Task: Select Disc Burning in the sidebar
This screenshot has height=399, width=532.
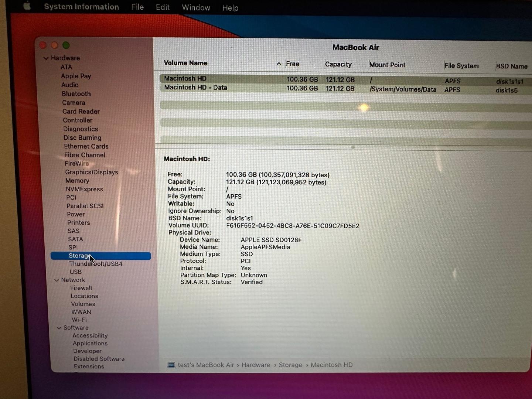Action: pos(82,137)
